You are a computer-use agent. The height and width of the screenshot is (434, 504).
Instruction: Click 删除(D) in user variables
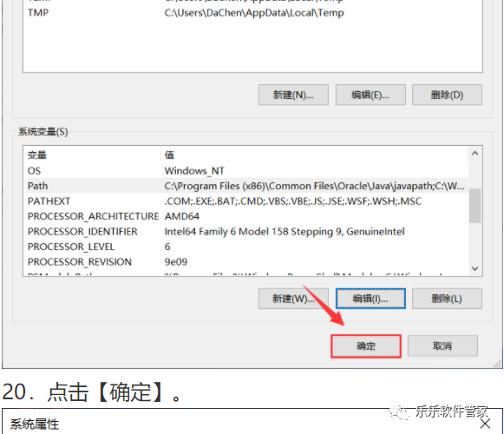pos(447,95)
